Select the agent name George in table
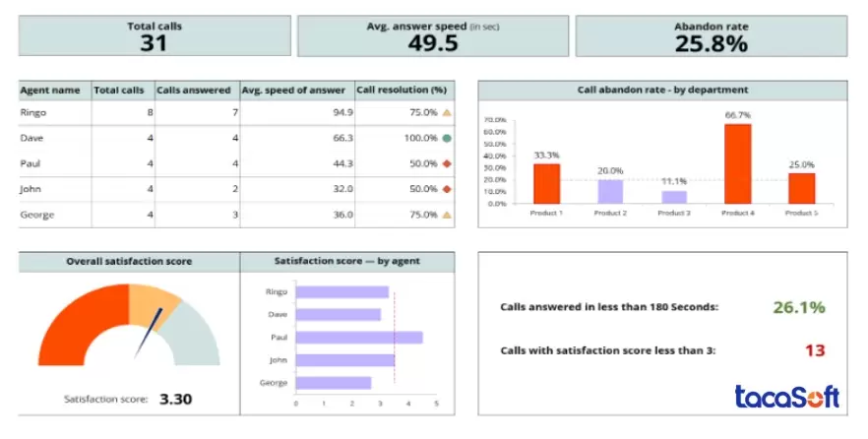 tap(37, 215)
